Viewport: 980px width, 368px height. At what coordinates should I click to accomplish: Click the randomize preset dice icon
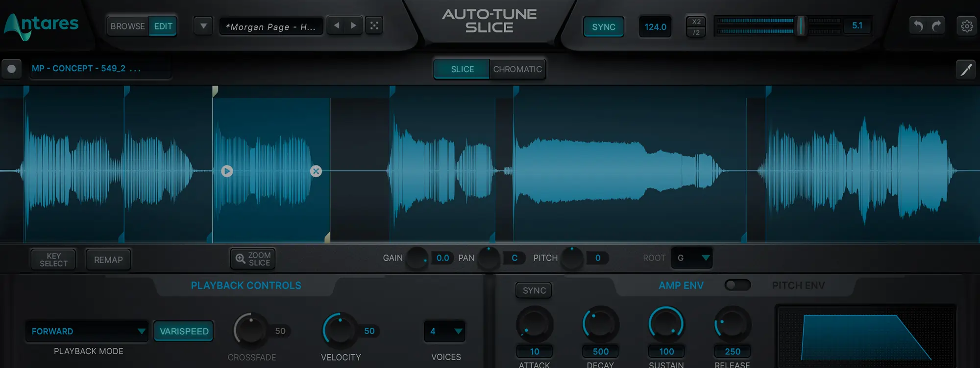pos(374,26)
